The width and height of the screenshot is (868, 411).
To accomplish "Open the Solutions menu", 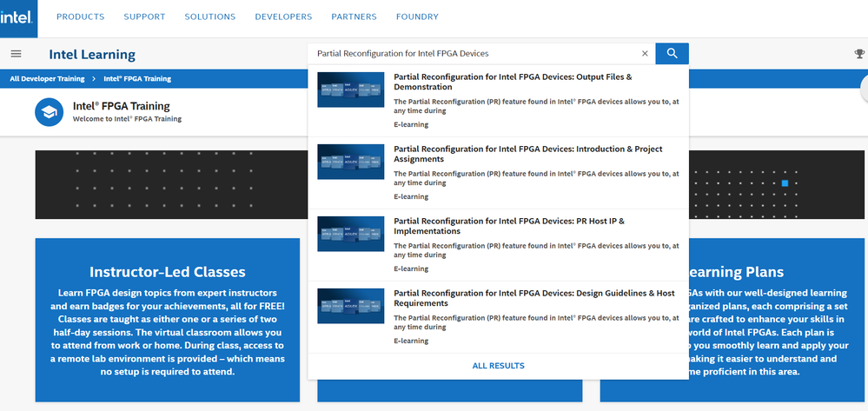I will pos(209,17).
